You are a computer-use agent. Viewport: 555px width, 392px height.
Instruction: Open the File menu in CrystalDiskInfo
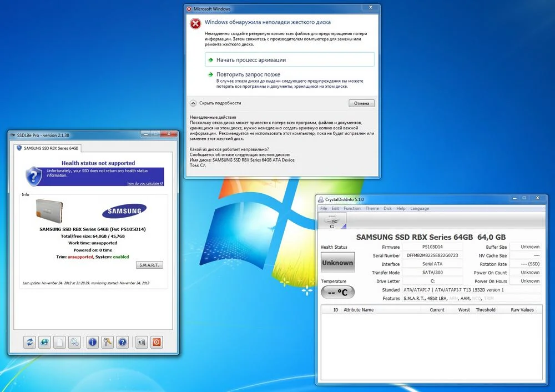coord(324,209)
